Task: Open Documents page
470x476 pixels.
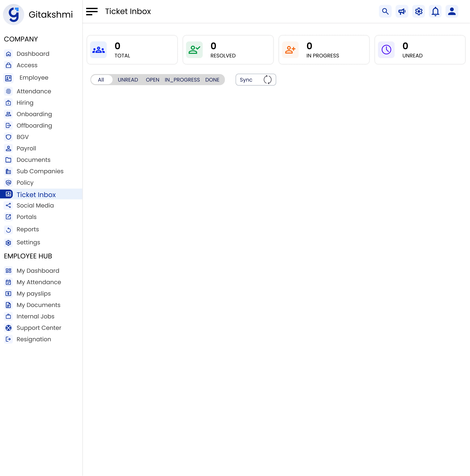Action: coord(34,160)
